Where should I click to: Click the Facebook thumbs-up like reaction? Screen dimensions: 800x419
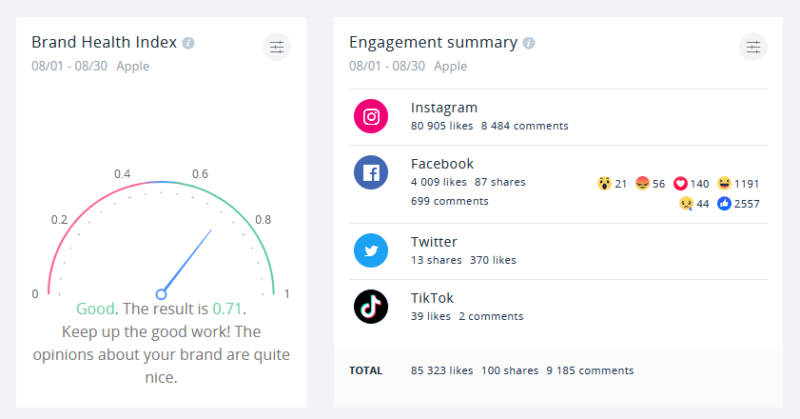click(725, 203)
